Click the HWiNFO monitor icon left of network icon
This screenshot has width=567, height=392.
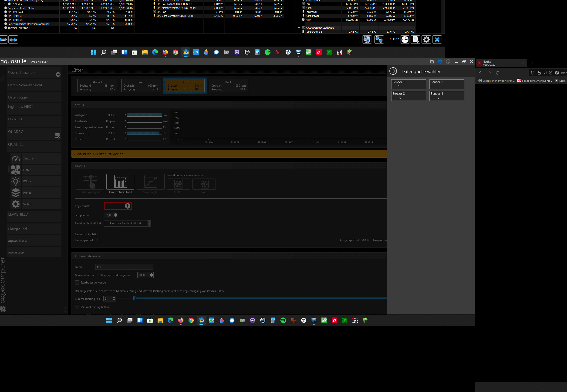coord(367,39)
